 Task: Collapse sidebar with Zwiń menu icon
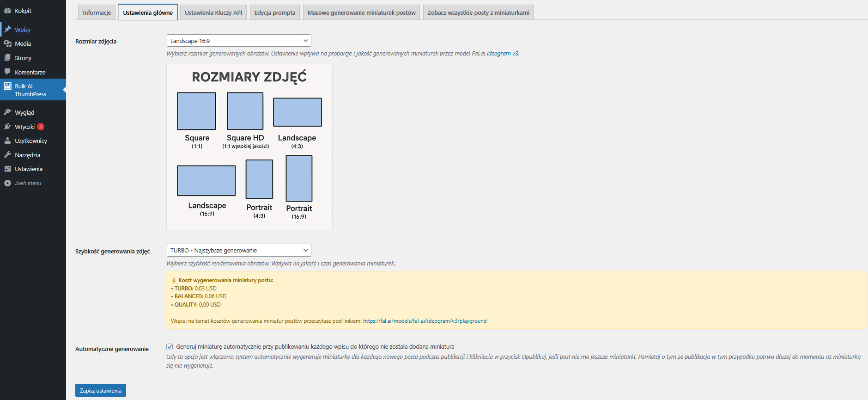coord(7,183)
